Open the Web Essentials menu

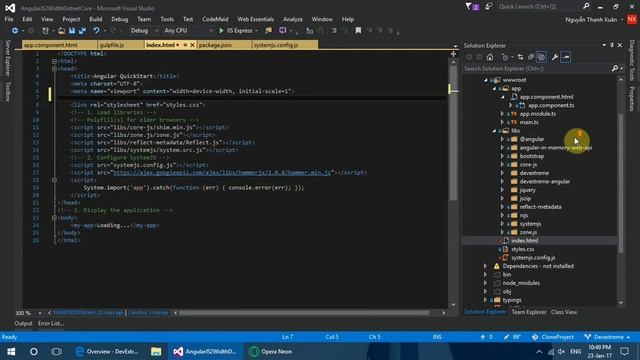tap(256, 19)
